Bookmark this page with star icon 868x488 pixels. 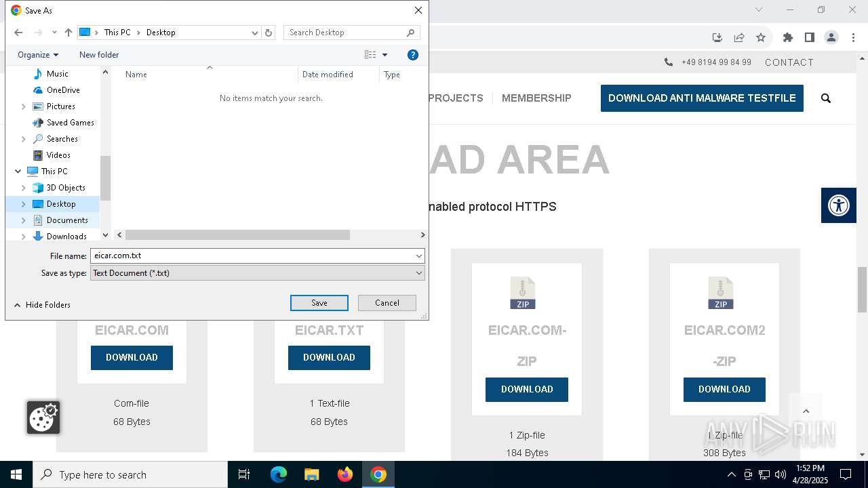click(x=761, y=37)
